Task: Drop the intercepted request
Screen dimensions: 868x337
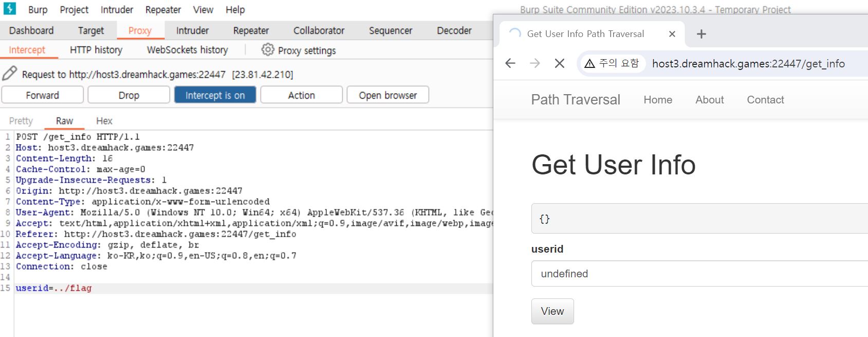Action: coord(129,95)
